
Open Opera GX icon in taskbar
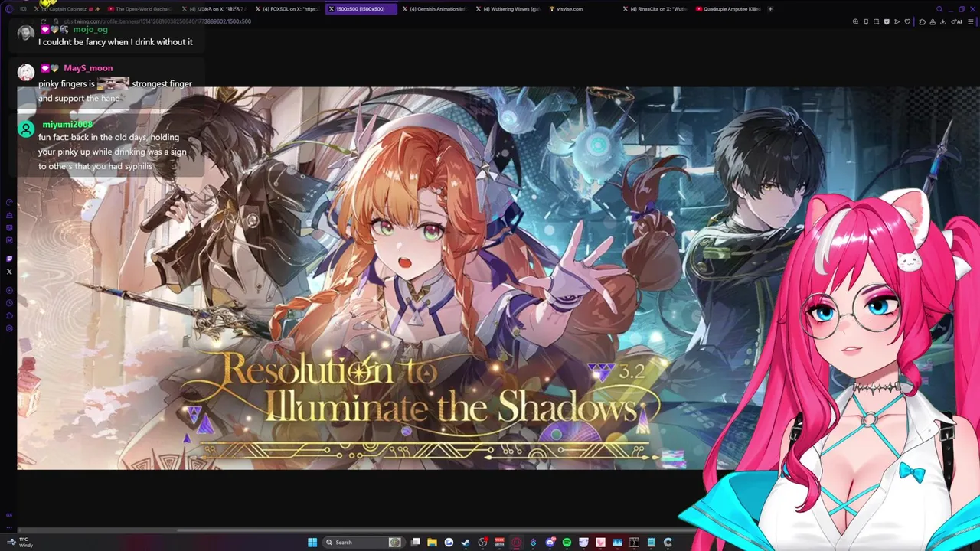click(x=515, y=543)
